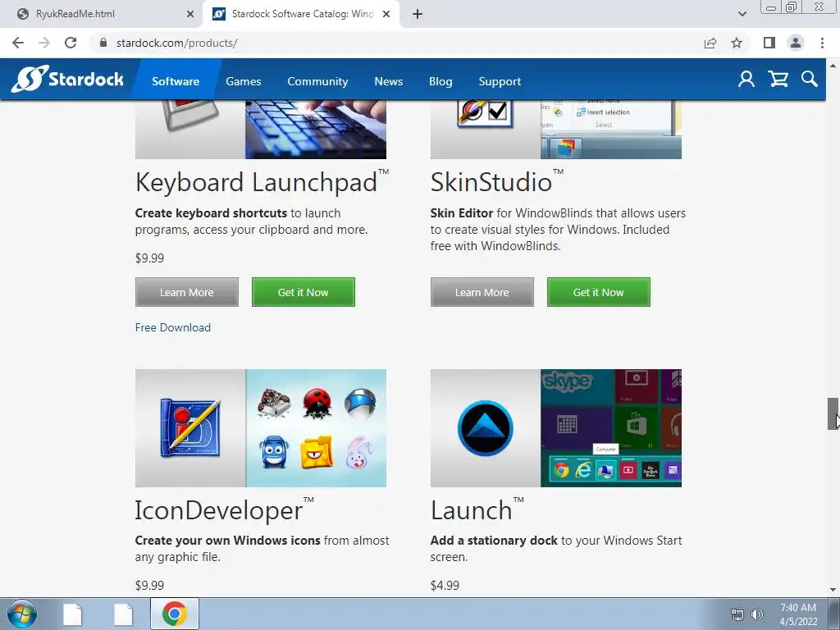Click the Keyboard Launchpad keyboard image
The height and width of the screenshot is (630, 840).
point(316,130)
